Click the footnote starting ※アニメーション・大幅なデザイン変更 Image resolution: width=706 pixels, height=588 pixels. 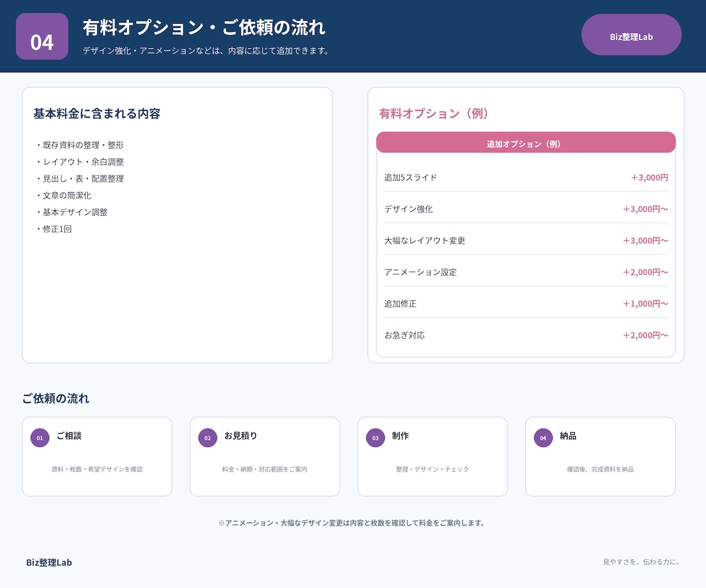pos(352,523)
